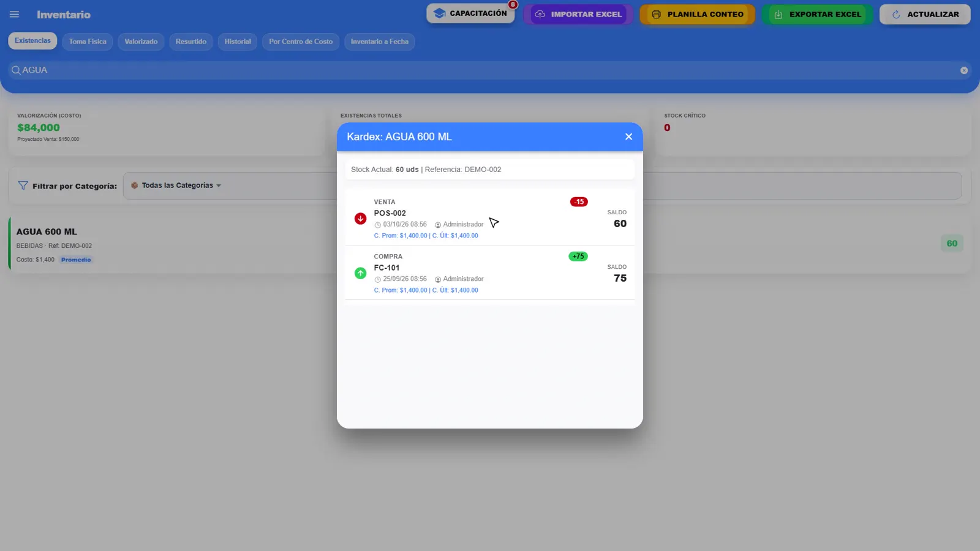Viewport: 980px width, 551px height.
Task: Click user icon in FC-101 row
Action: click(438, 279)
